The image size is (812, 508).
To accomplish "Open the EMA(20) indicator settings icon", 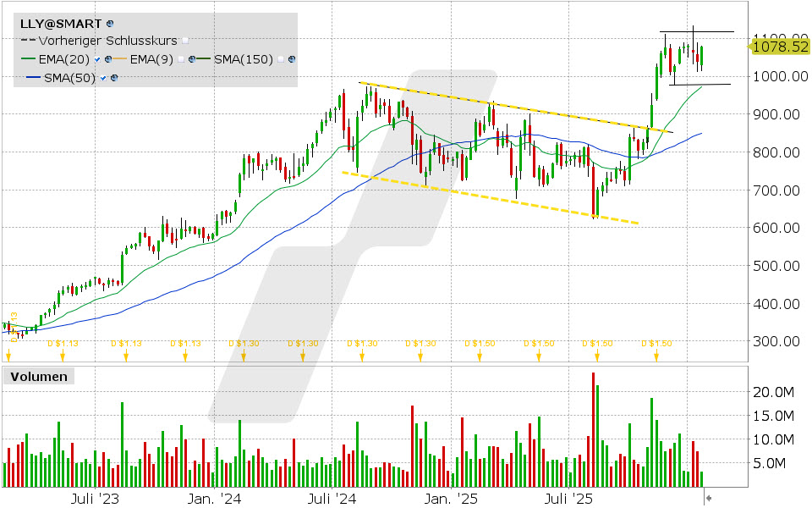I will tap(110, 59).
